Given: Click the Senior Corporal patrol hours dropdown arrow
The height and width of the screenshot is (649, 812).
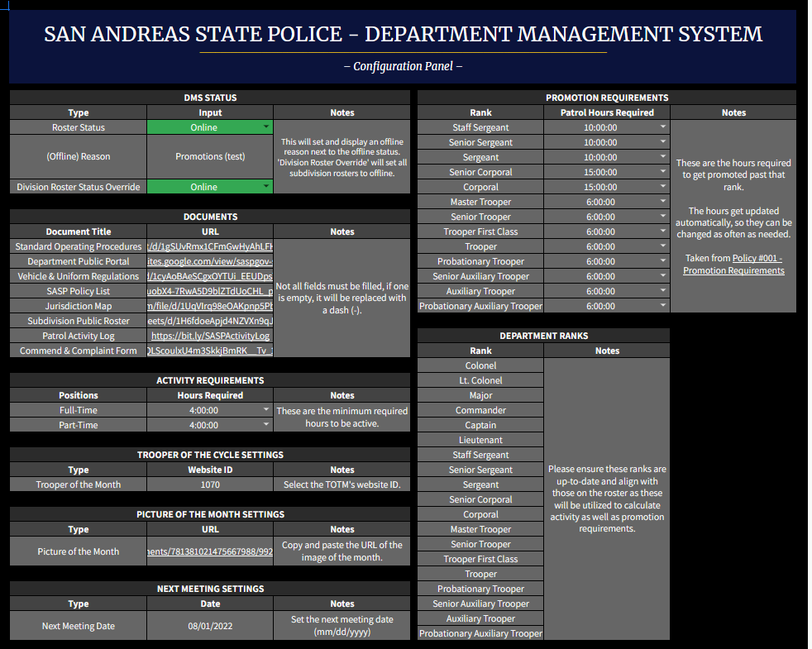Looking at the screenshot, I should click(663, 171).
